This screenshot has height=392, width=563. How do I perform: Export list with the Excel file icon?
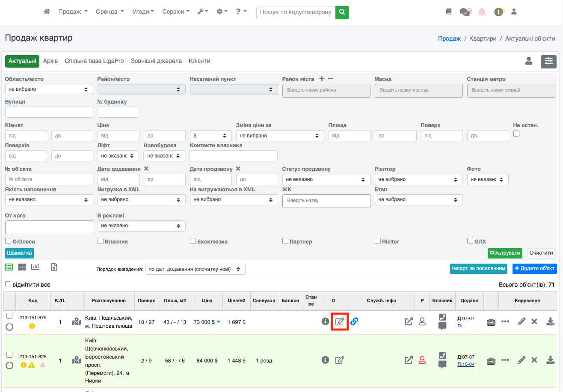[54, 267]
